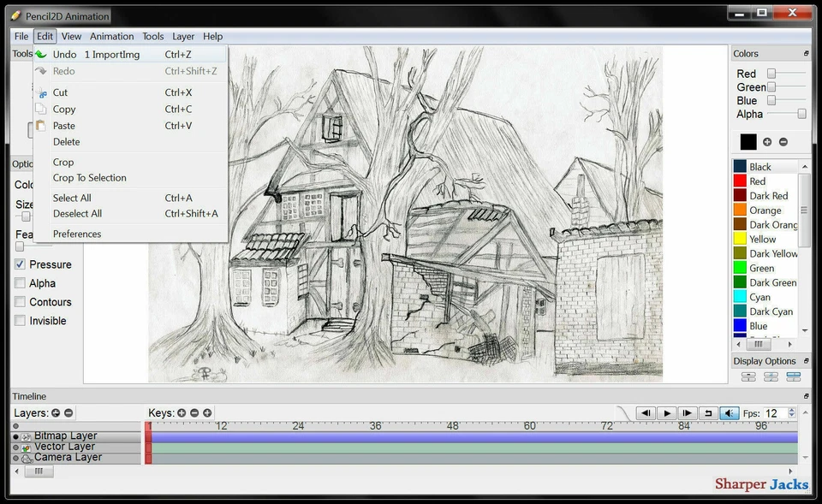
Task: Jump to previous frame with the left arrow
Action: (x=646, y=412)
